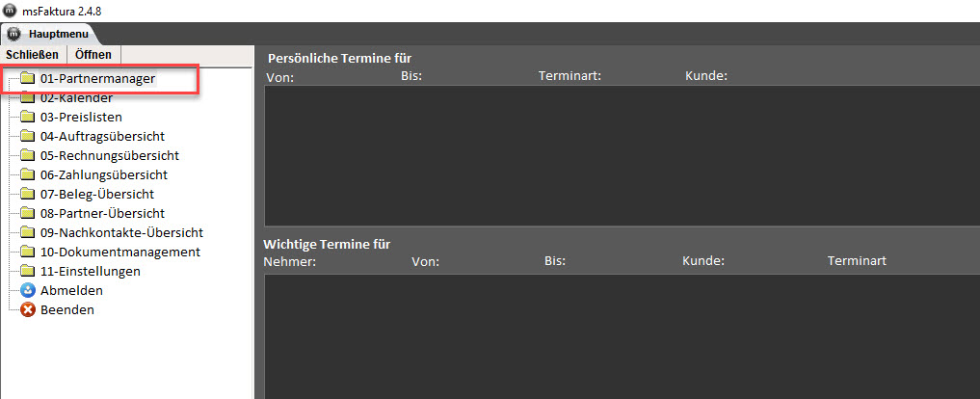Click the folder icon beside 11-Einstellungen
The height and width of the screenshot is (399, 980).
(x=28, y=272)
